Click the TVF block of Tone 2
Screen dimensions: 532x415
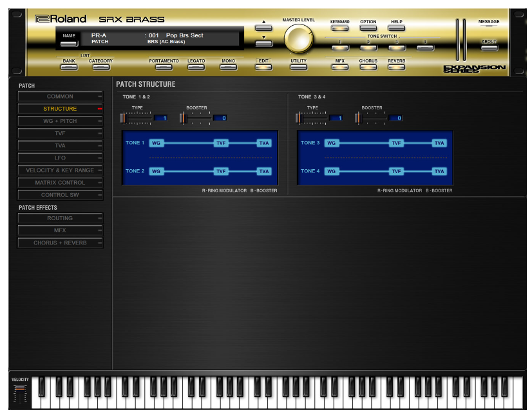pyautogui.click(x=221, y=171)
